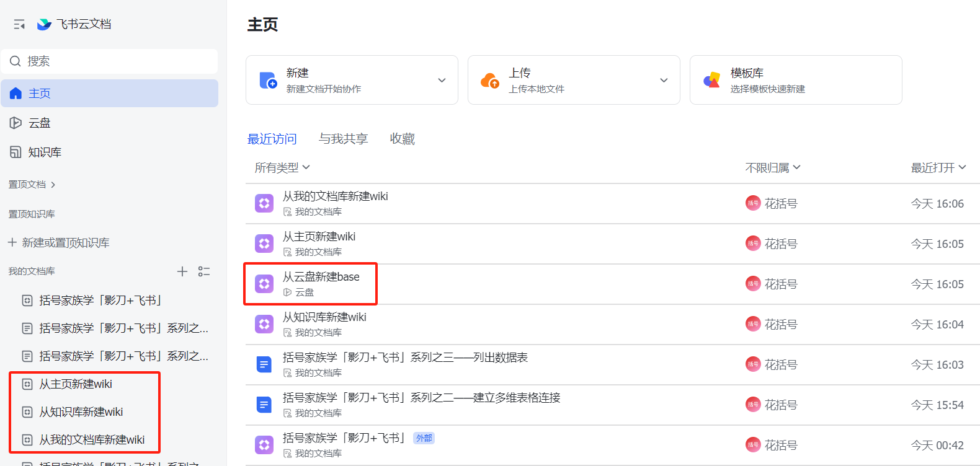Viewport: 980px width, 466px height.
Task: Open 知识库 in the sidebar
Action: (x=44, y=152)
